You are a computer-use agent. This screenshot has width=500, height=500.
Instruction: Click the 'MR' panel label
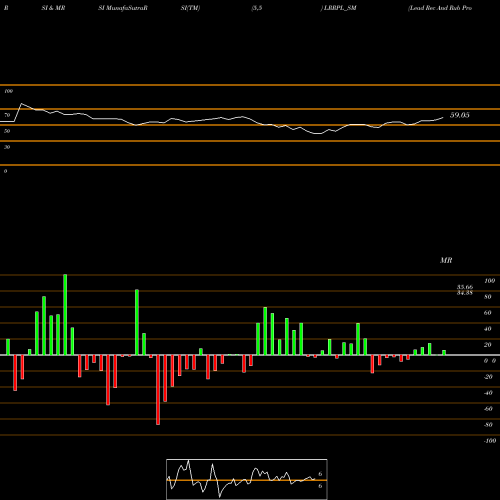[446, 260]
